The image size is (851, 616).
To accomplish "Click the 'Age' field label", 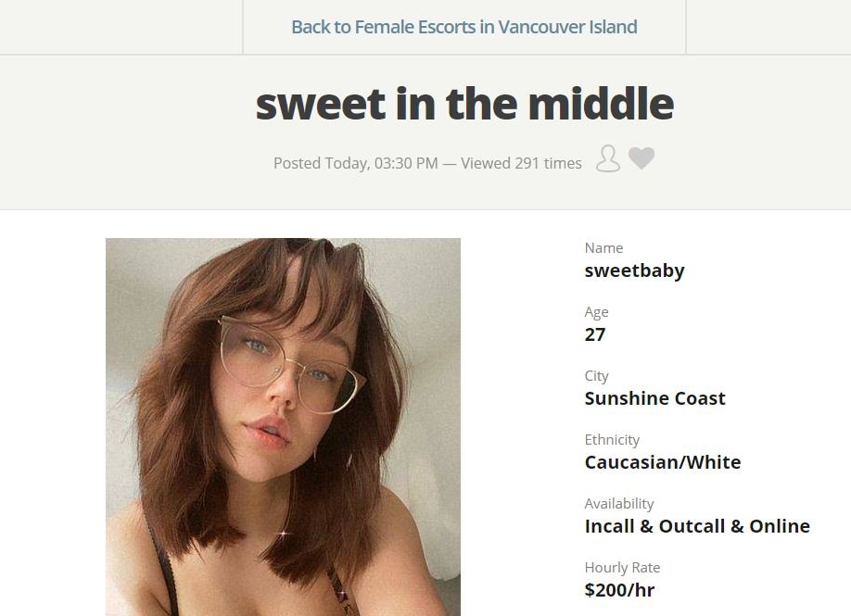I will click(596, 312).
